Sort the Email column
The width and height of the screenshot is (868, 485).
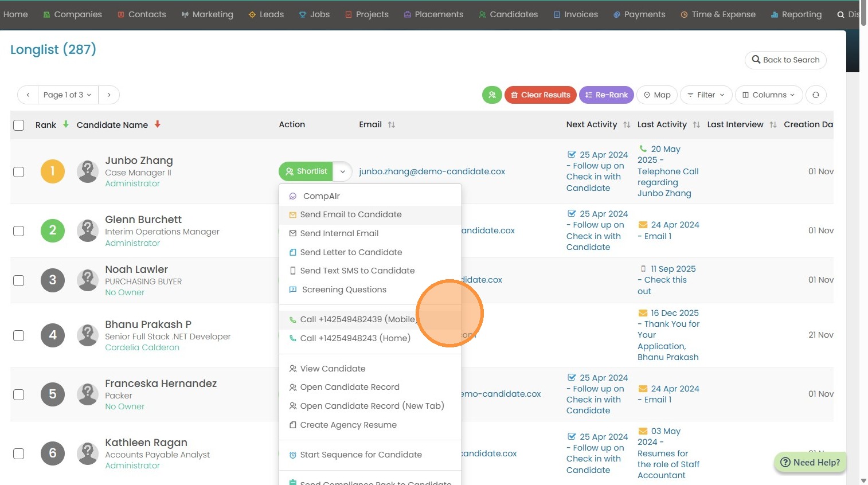[x=392, y=125]
